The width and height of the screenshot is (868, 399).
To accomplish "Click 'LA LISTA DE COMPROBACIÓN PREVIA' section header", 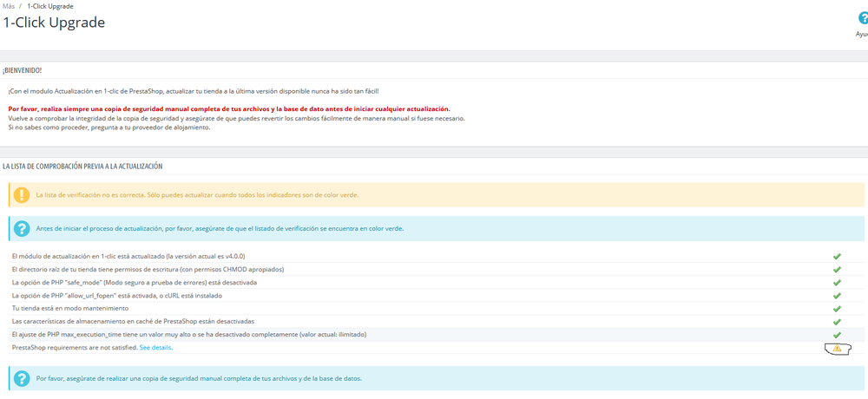I will [82, 166].
